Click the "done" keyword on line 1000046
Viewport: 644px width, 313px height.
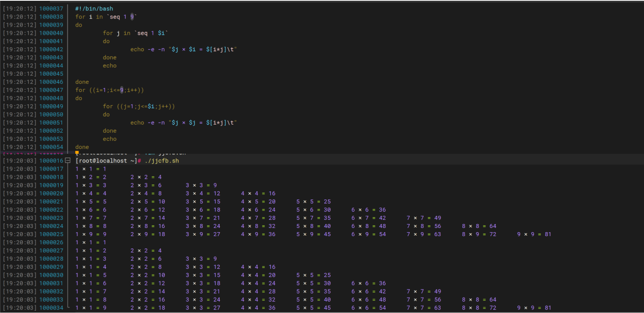pos(82,82)
